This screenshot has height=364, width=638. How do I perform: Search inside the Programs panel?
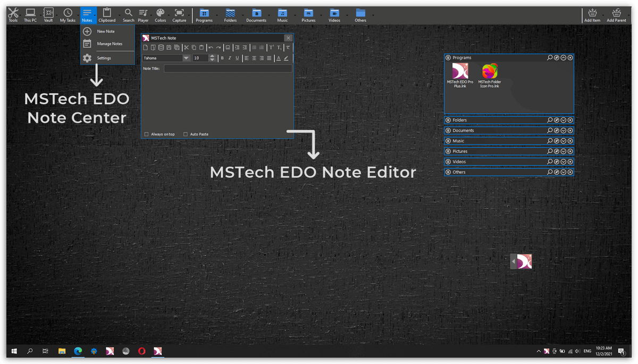550,57
